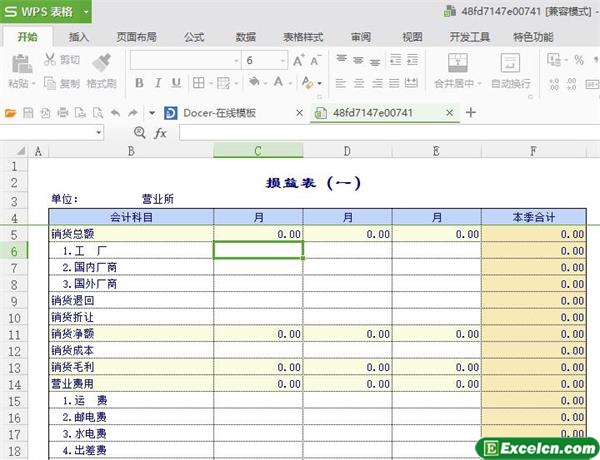Viewport: 600px width, 460px height.
Task: Click the redo arrow
Action: pos(132,113)
